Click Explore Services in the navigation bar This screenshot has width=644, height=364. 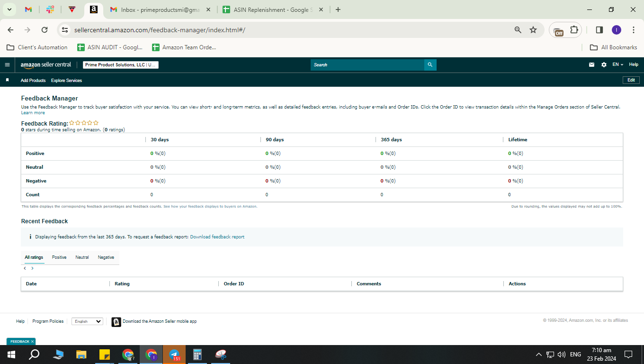pyautogui.click(x=66, y=81)
